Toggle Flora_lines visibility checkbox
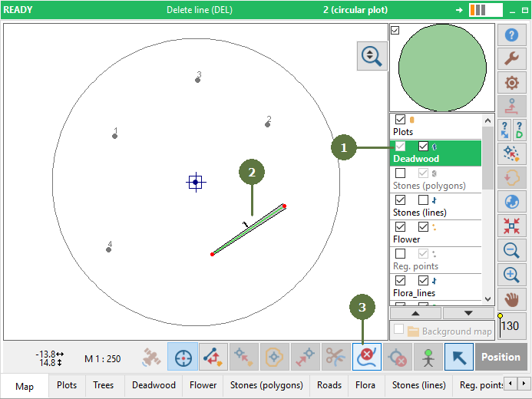 coord(401,280)
